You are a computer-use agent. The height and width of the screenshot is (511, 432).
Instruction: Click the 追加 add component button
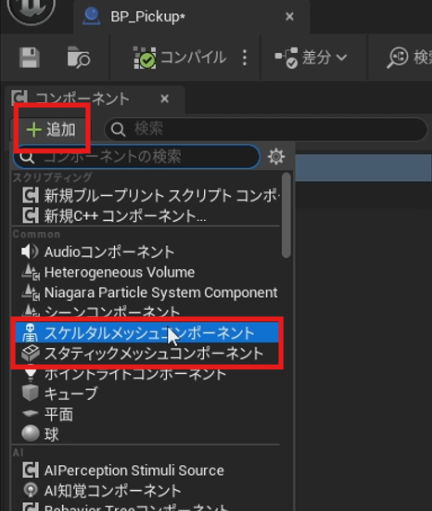click(52, 129)
